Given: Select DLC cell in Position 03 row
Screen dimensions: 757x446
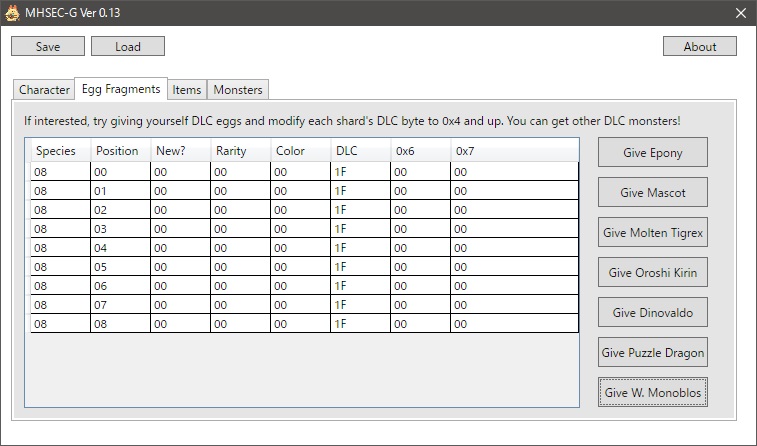Looking at the screenshot, I should [x=360, y=229].
